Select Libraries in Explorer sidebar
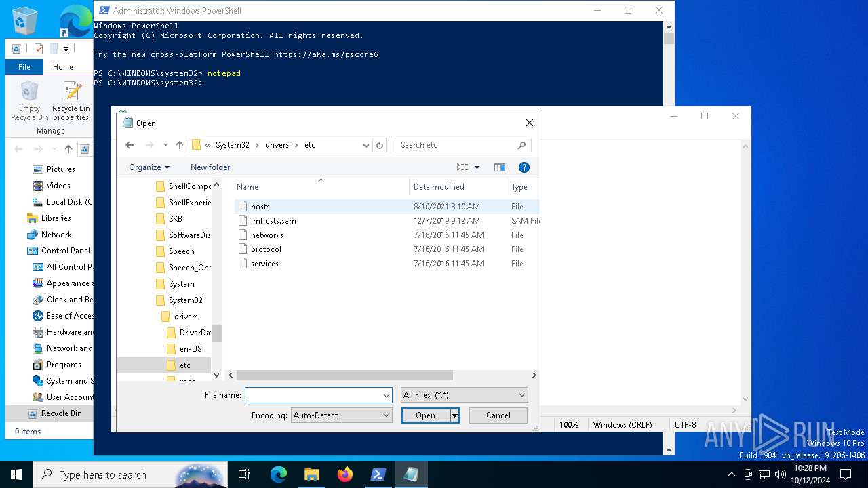 [56, 218]
